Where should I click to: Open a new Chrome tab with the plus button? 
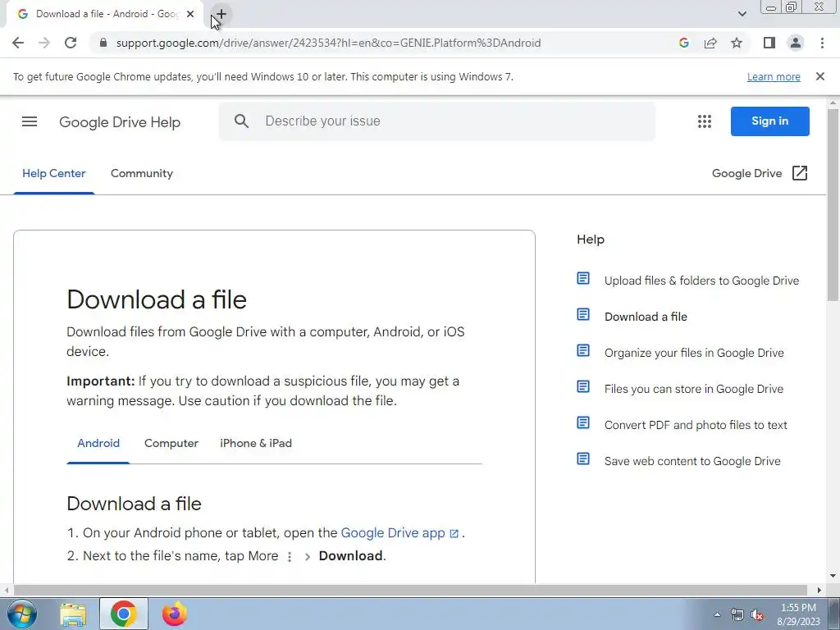click(x=221, y=14)
